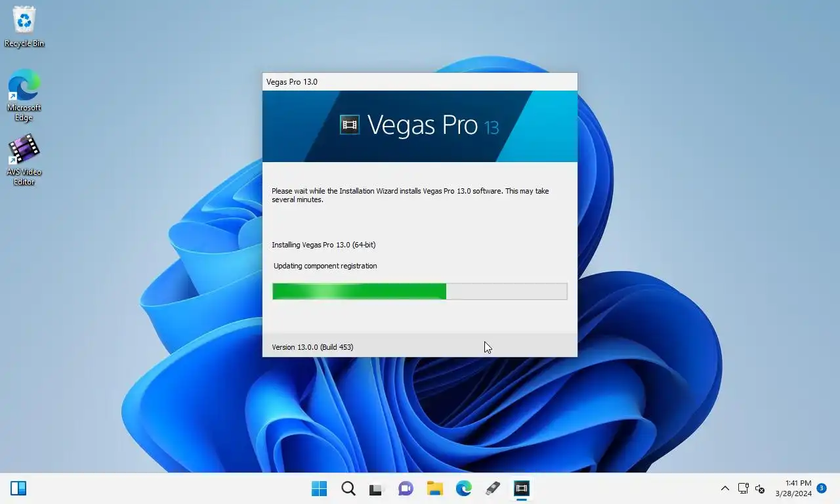Click the 'Installing Vegas Pro 13.0 (64-bit)' text

click(x=324, y=245)
